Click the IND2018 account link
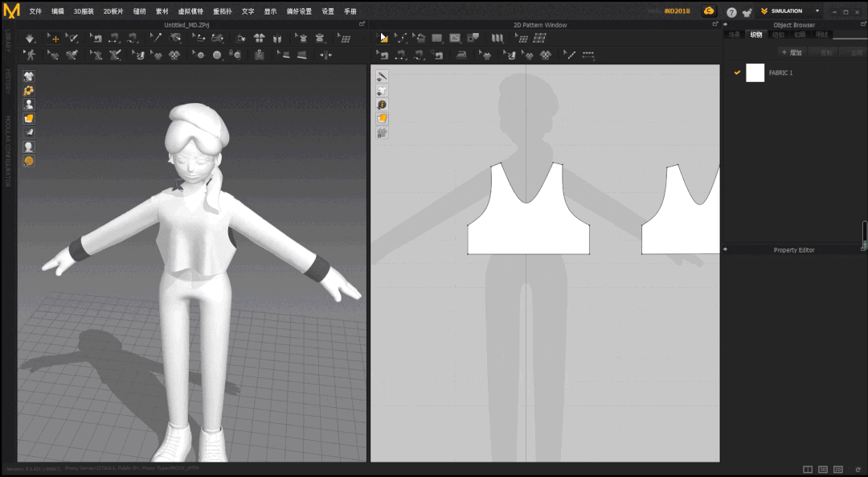The width and height of the screenshot is (868, 477). point(677,11)
